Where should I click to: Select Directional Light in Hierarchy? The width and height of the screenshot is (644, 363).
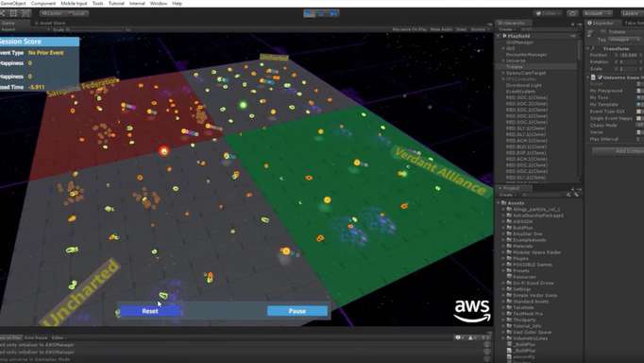click(524, 85)
